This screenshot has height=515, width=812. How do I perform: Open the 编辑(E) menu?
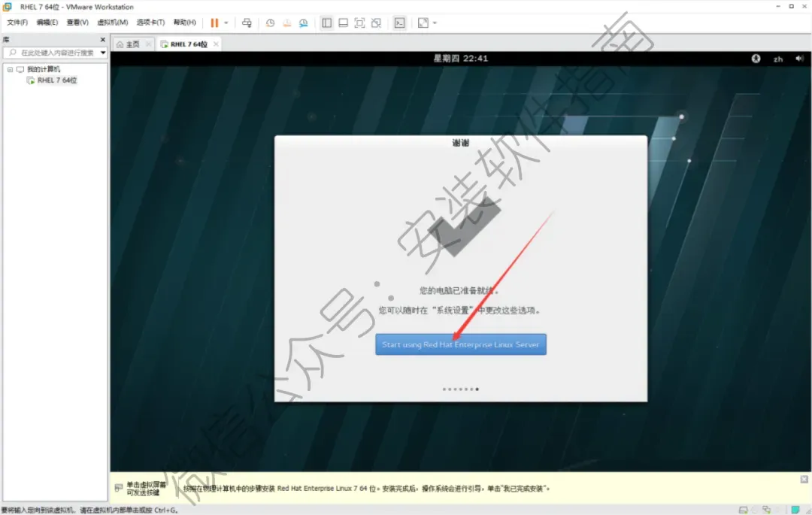click(x=47, y=23)
